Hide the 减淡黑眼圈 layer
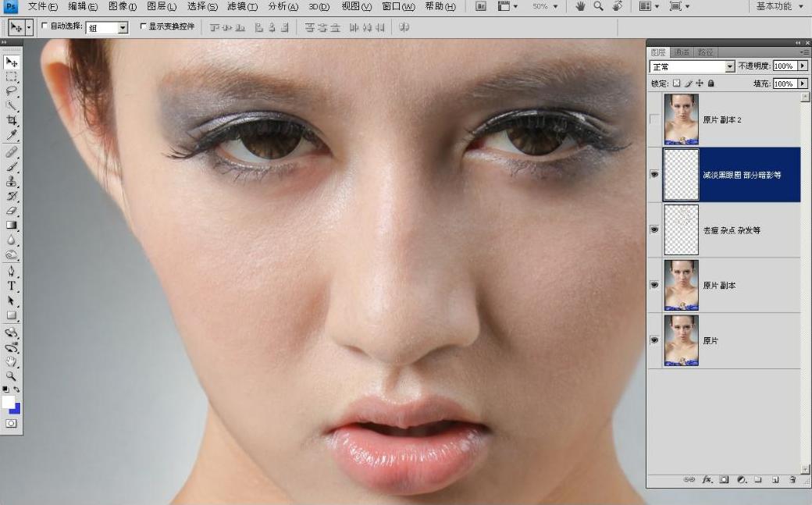812x505 pixels. pyautogui.click(x=654, y=175)
